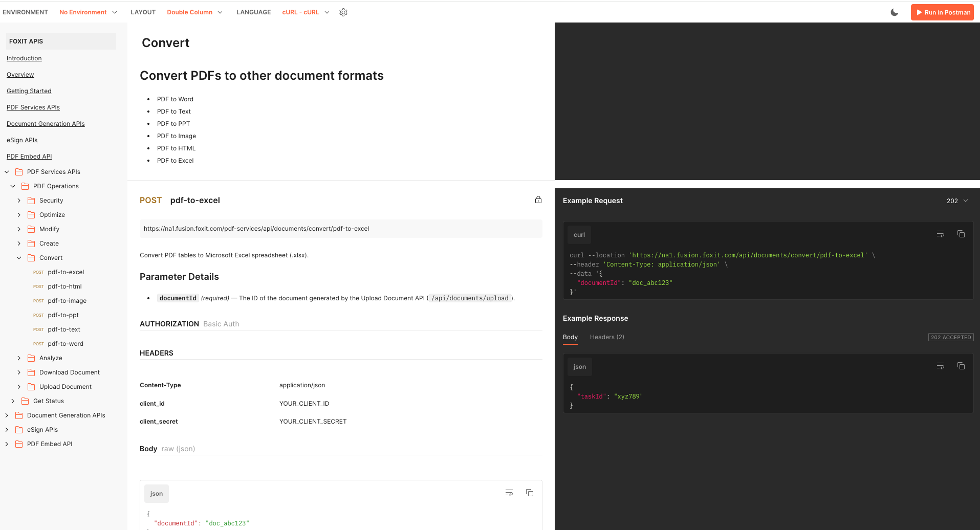980x530 pixels.
Task: Collapse the PDF Operations folder chevron
Action: (x=13, y=186)
